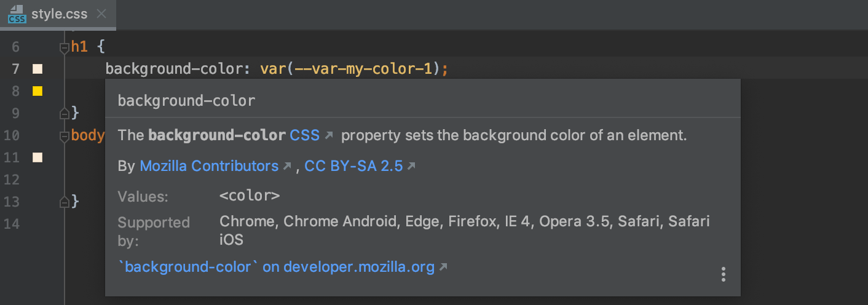The image size is (868, 305).
Task: Close the style.css editor tab
Action: pyautogui.click(x=101, y=14)
